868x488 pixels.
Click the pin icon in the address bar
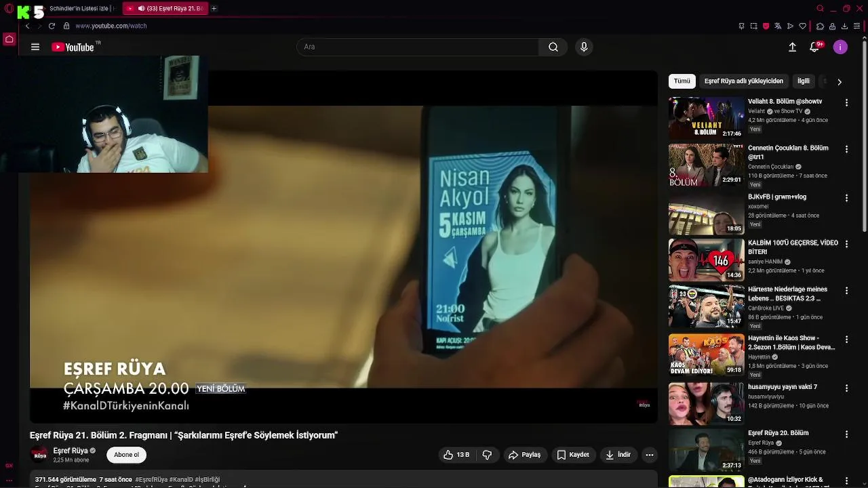pyautogui.click(x=741, y=26)
